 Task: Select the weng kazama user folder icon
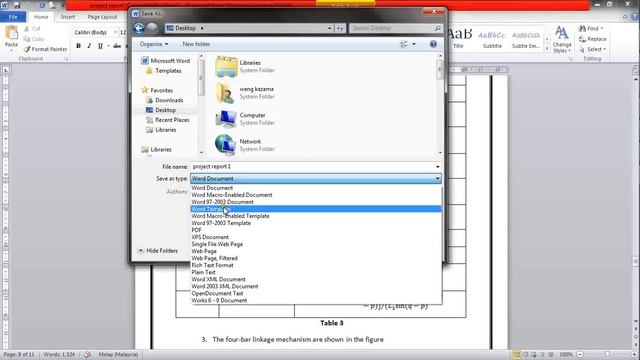[226, 93]
